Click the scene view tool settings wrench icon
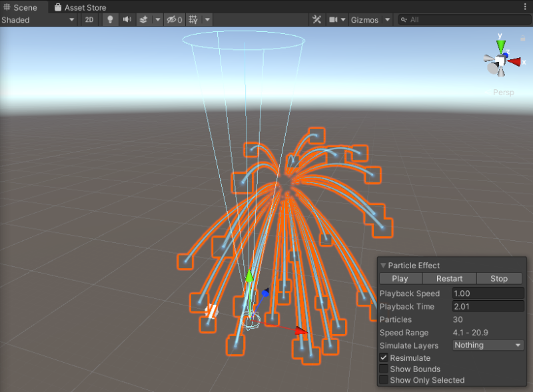This screenshot has width=533, height=392. 316,19
